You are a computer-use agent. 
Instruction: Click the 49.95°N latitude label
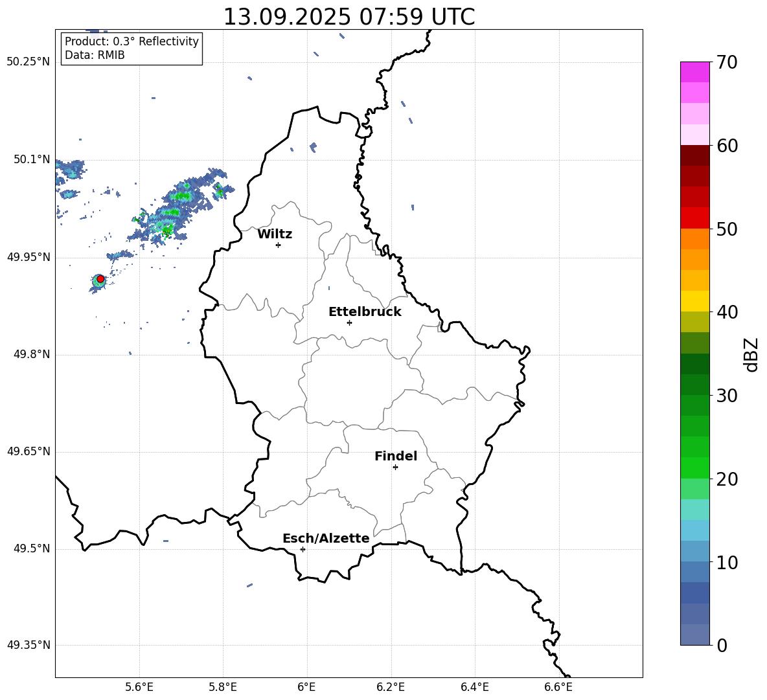click(29, 257)
